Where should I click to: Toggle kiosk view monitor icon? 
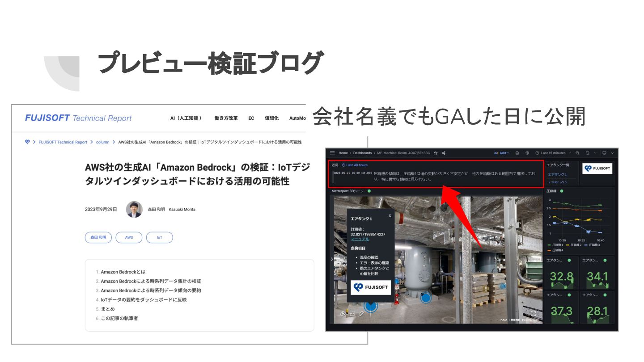coord(604,153)
